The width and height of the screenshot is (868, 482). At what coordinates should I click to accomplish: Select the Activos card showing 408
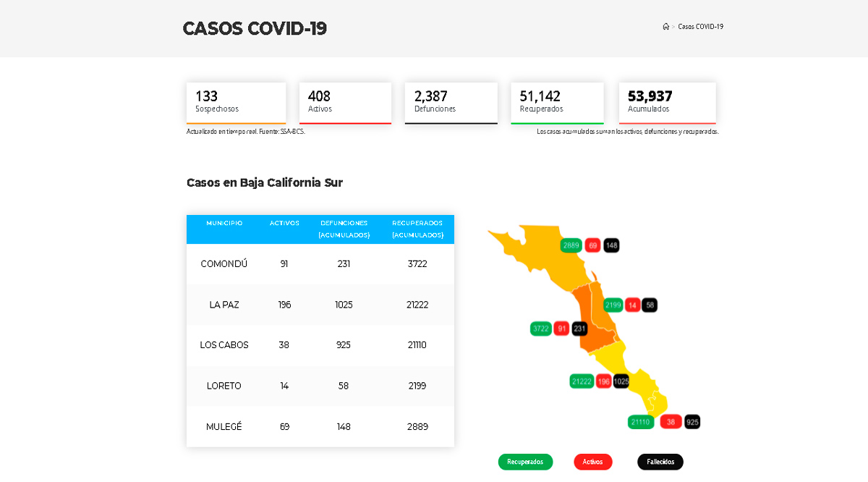coord(345,103)
